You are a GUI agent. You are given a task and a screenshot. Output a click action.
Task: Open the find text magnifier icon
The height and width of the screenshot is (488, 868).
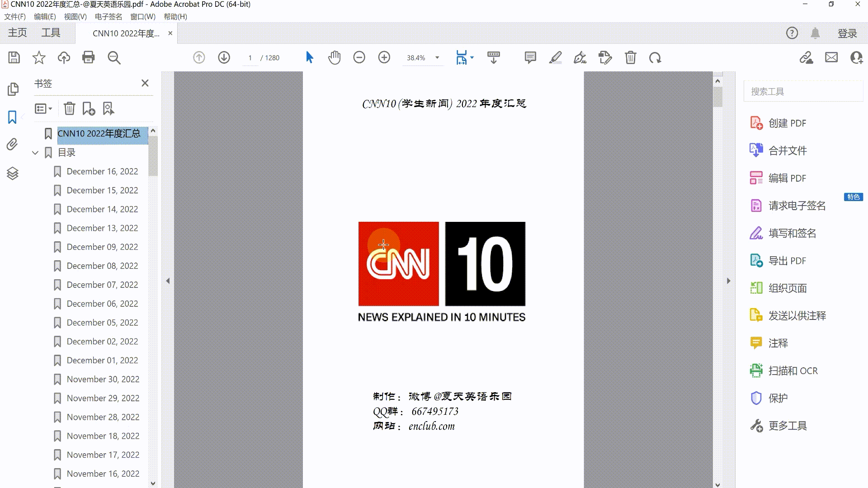click(x=114, y=57)
